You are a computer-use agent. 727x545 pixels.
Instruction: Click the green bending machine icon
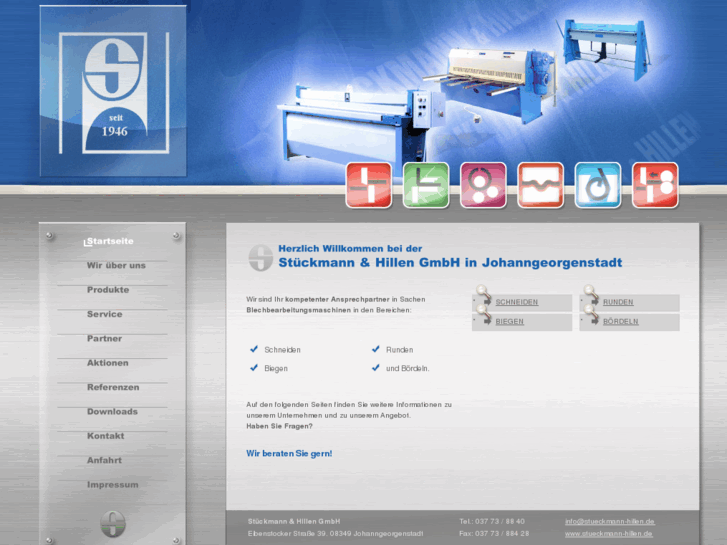coord(426,185)
